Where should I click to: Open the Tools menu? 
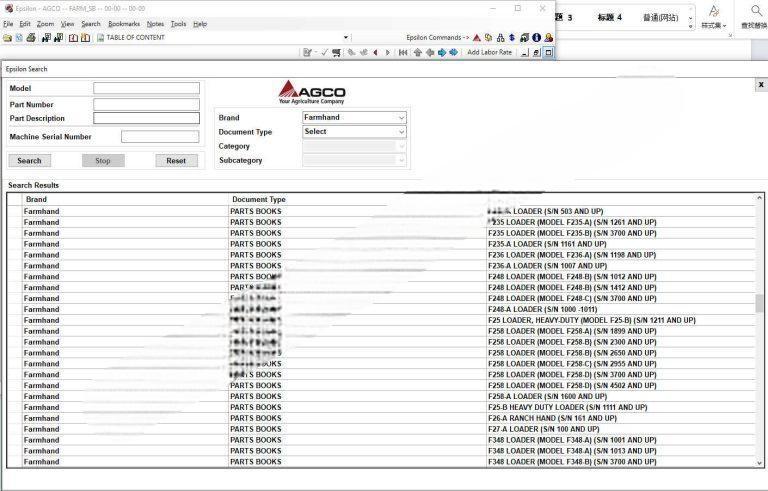178,24
